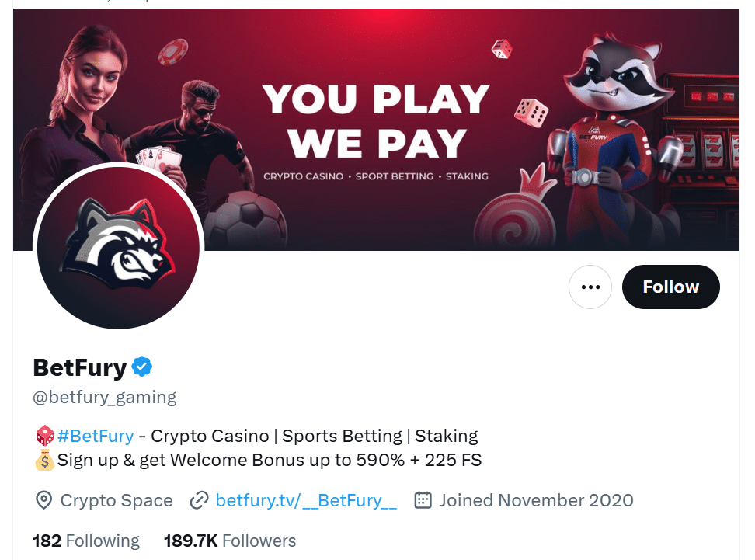View the 182 accounts BetFury follows
755x560 pixels.
(x=85, y=540)
